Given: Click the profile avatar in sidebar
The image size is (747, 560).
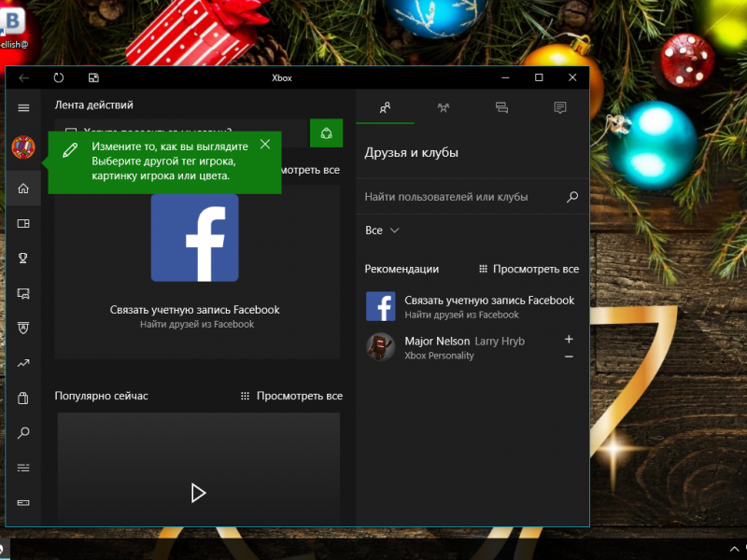Looking at the screenshot, I should point(23,147).
